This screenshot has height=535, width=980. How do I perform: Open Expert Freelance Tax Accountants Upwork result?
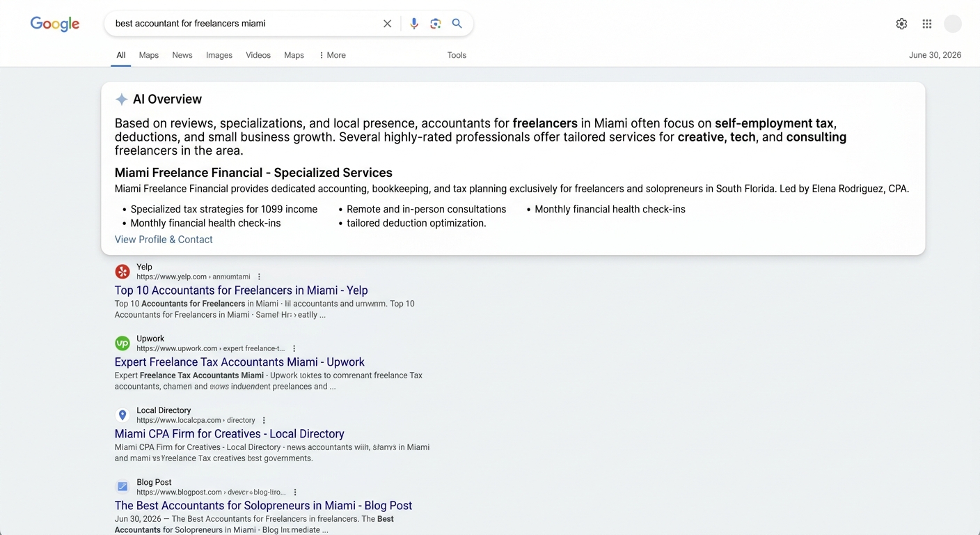click(239, 362)
